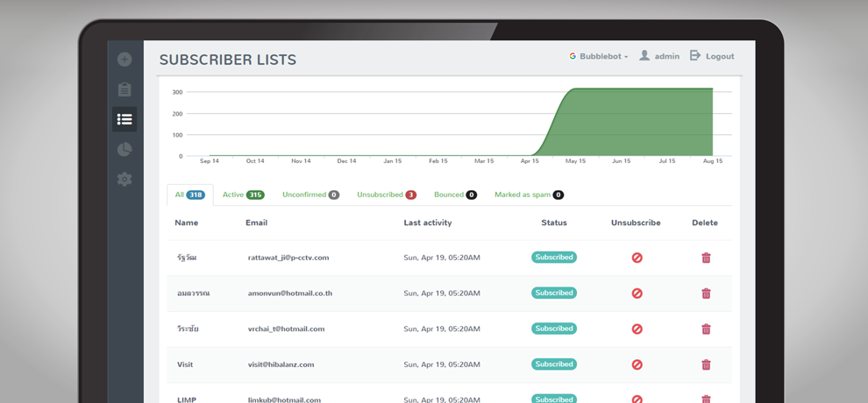The width and height of the screenshot is (868, 403).
Task: Click Subscribed badge for visit@hibalanz.com
Action: tap(554, 364)
